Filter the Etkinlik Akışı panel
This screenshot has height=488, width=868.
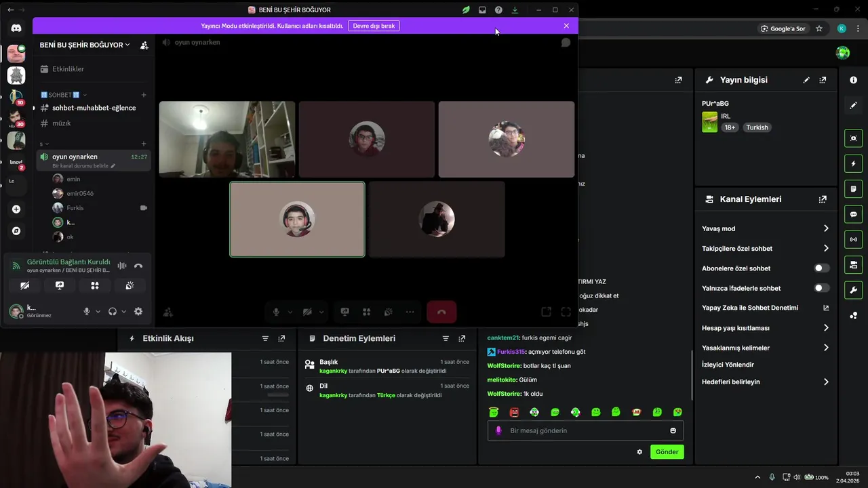[265, 338]
